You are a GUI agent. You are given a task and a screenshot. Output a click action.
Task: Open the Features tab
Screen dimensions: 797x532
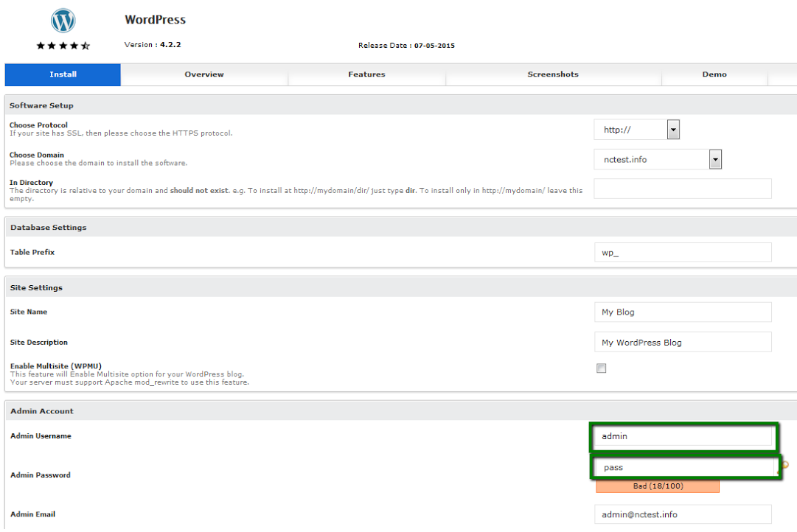tap(366, 74)
